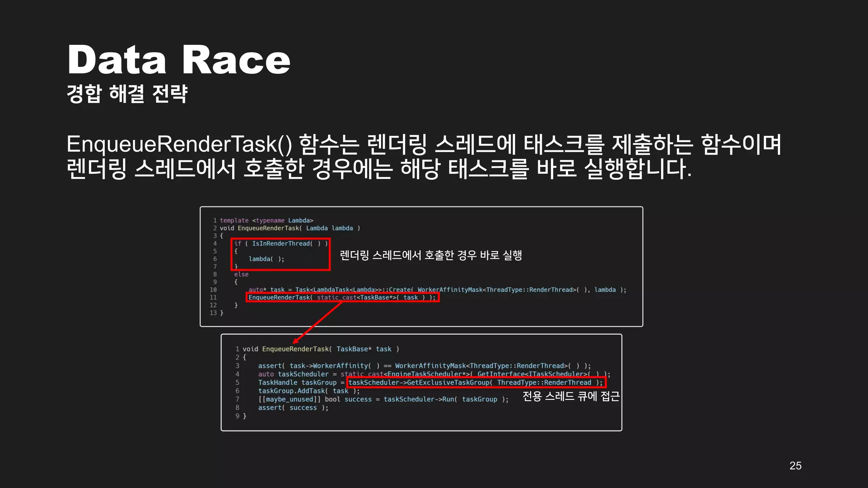The width and height of the screenshot is (868, 488).
Task: Select the subtitle '경합 해결 전략'
Action: click(x=127, y=94)
